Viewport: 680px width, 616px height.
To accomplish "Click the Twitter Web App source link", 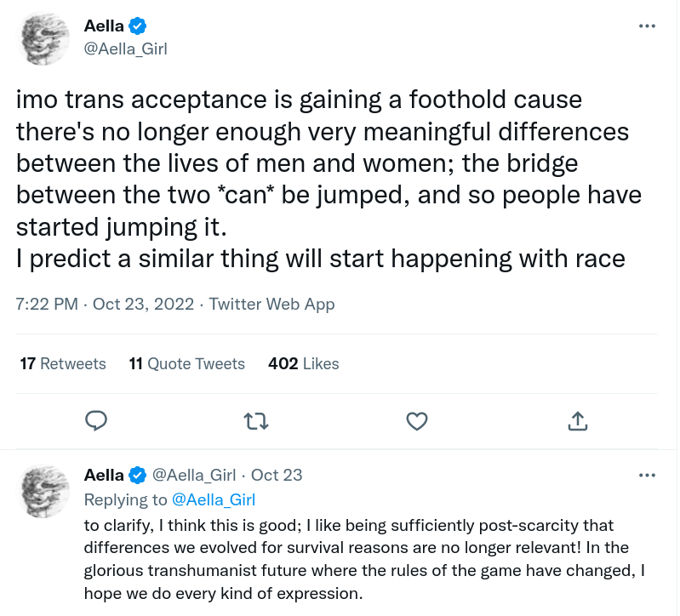I will coord(271,305).
